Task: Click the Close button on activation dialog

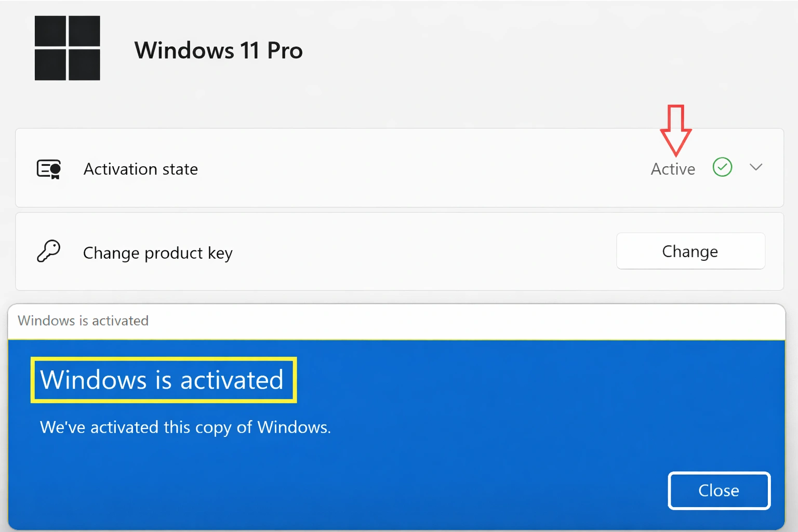Action: (719, 490)
